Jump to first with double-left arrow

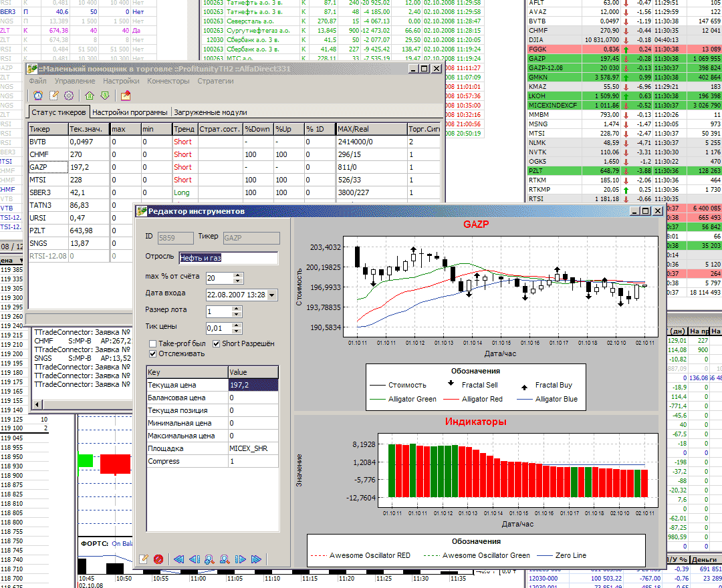(178, 559)
